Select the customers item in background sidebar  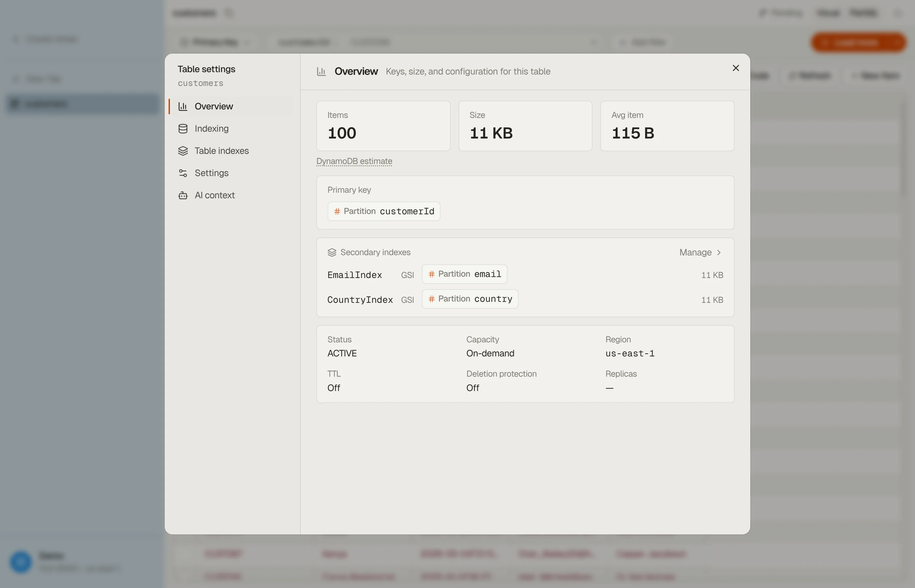82,104
